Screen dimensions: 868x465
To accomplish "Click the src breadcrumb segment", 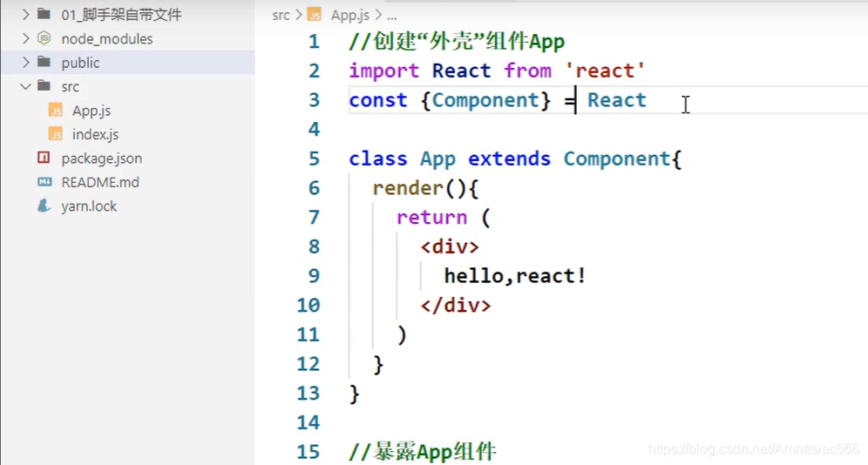I will click(281, 16).
